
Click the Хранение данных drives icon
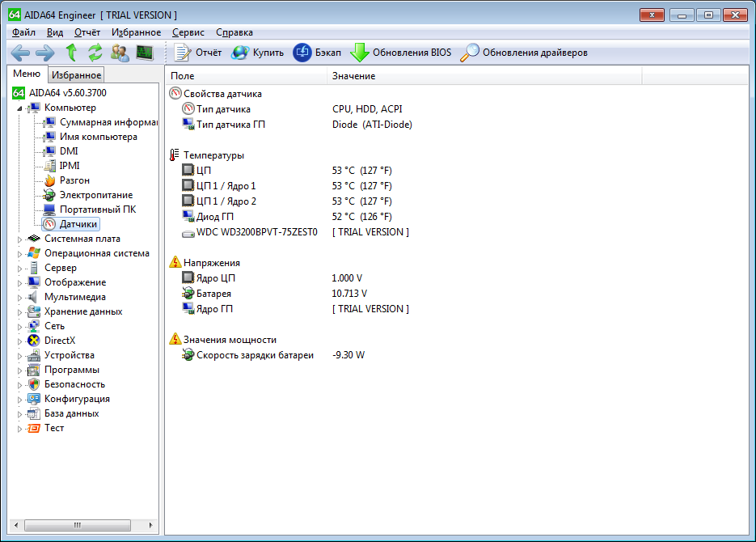[34, 311]
